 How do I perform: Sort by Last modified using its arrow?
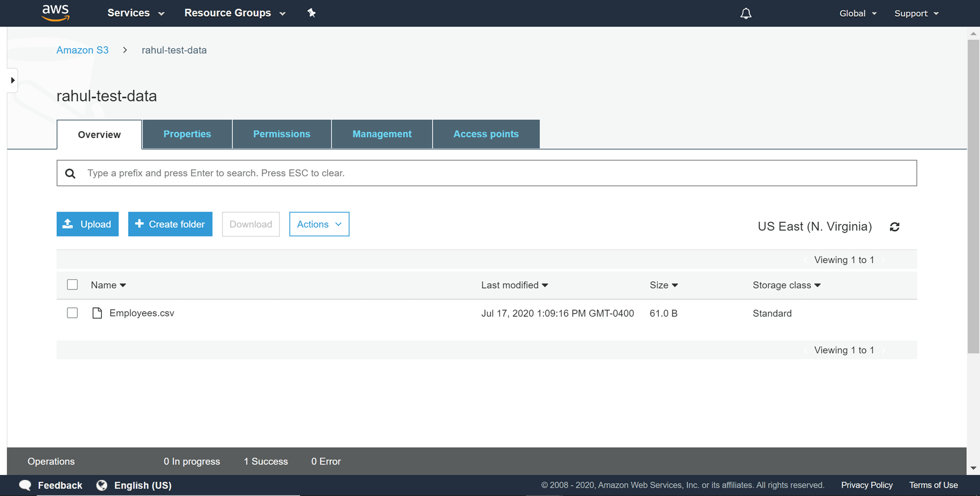(x=545, y=285)
